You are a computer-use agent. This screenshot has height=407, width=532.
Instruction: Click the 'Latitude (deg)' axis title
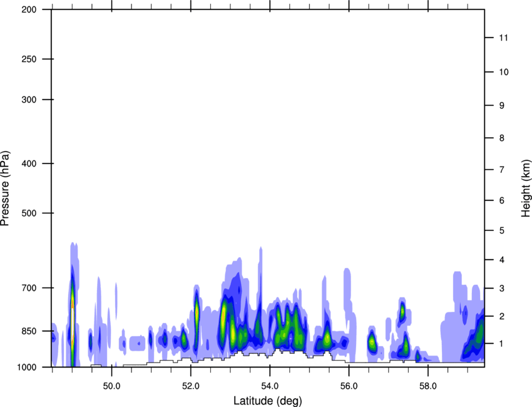[268, 401]
